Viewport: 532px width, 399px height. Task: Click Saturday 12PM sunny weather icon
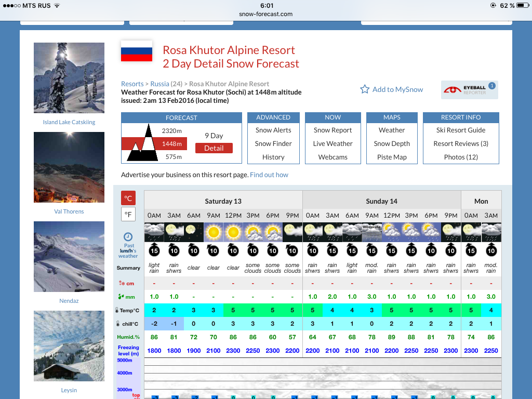coord(233,232)
